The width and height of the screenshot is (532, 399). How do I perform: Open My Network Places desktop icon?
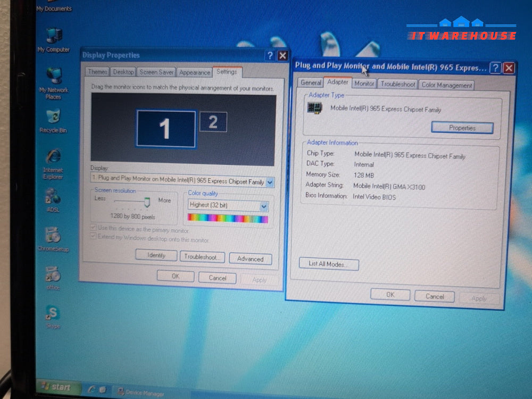click(x=54, y=83)
